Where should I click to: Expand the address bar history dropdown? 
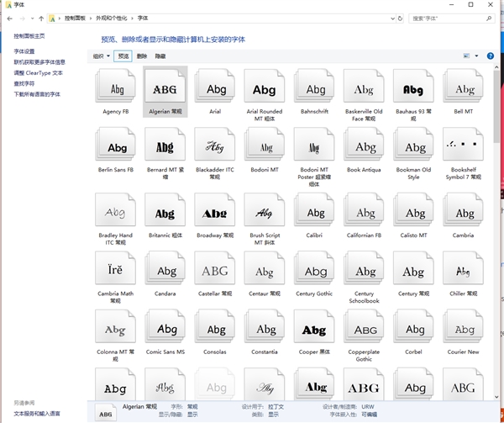[392, 19]
